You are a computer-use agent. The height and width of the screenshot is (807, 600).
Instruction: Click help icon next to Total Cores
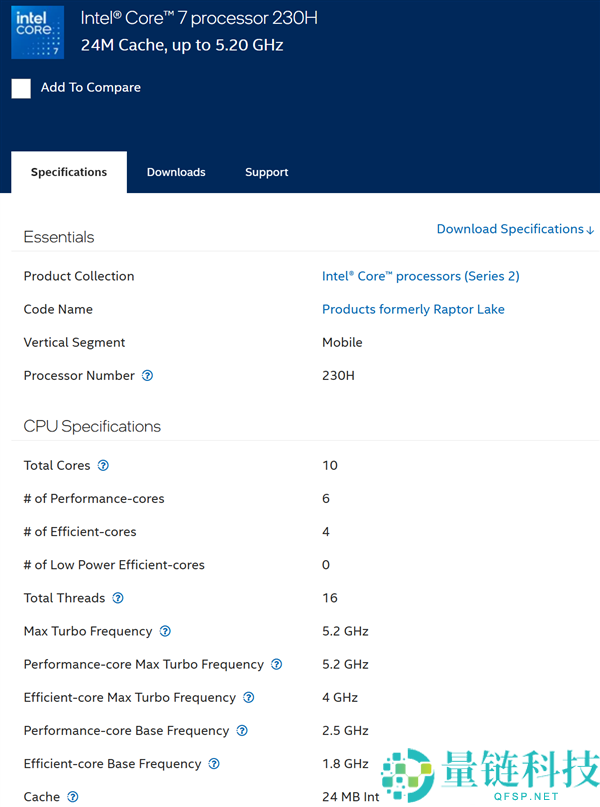[103, 466]
